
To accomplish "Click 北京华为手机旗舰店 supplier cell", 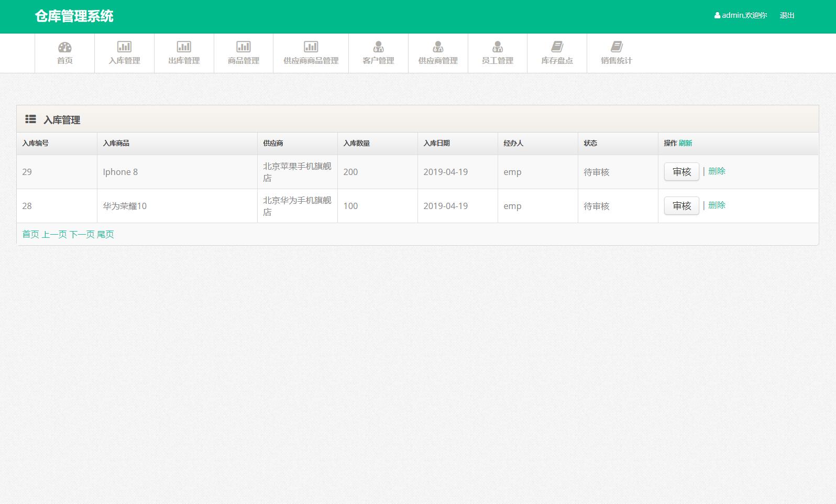I will click(x=297, y=206).
